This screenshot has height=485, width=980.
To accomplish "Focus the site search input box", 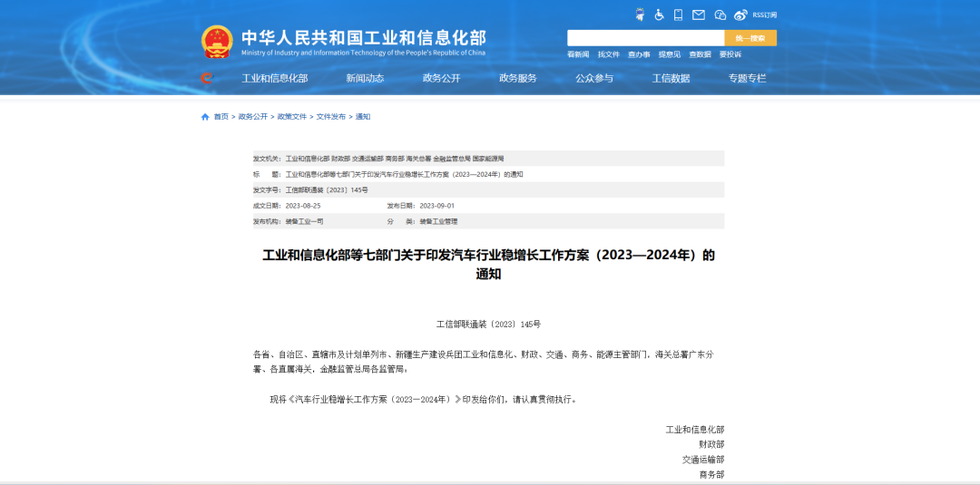I will tap(646, 38).
